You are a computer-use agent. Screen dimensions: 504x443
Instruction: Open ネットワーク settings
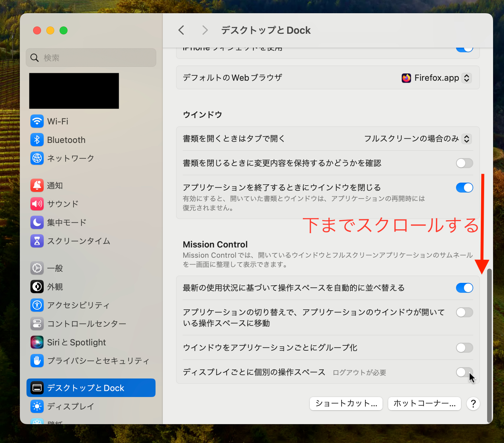point(70,158)
